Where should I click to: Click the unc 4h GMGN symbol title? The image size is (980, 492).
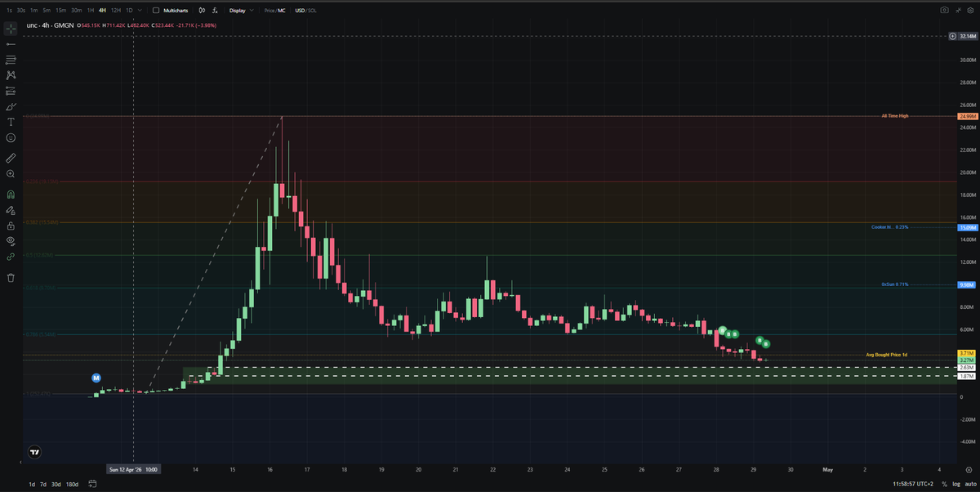click(x=49, y=25)
